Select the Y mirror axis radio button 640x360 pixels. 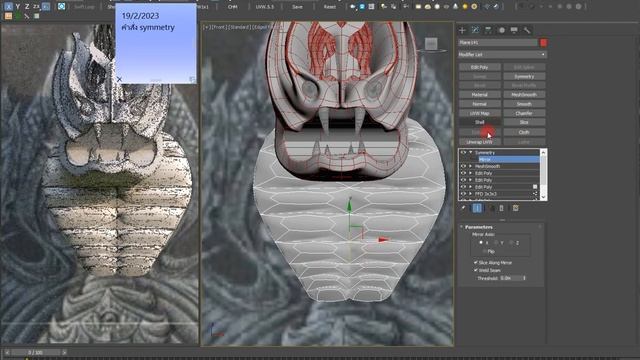[496, 242]
